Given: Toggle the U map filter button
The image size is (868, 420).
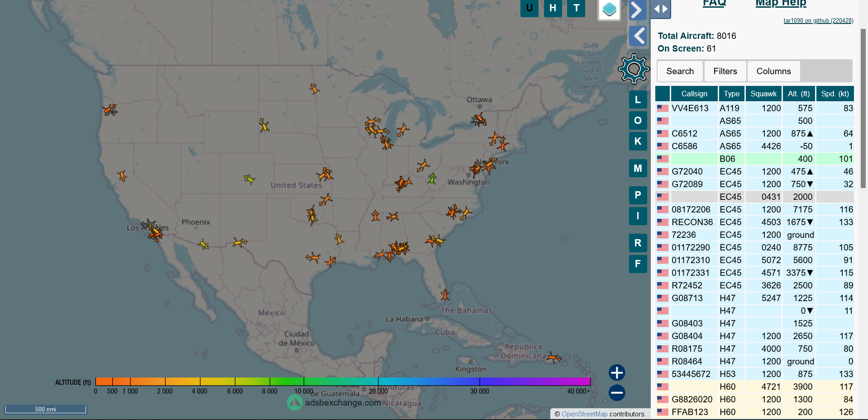Looking at the screenshot, I should coord(529,8).
